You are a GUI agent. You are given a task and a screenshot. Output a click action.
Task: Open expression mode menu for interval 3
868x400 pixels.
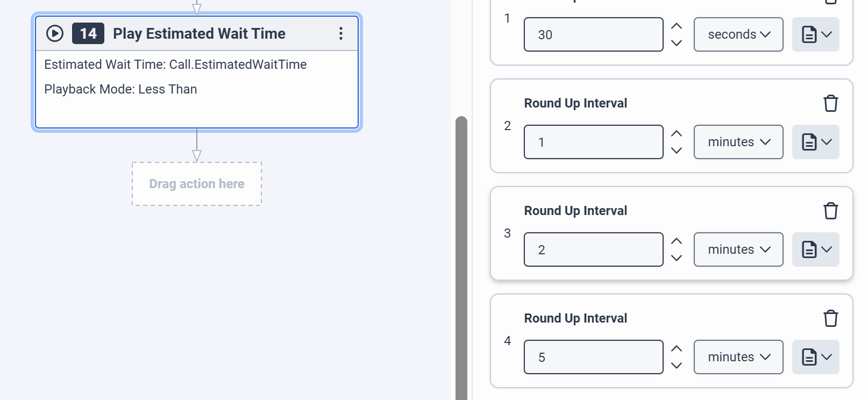pyautogui.click(x=815, y=249)
